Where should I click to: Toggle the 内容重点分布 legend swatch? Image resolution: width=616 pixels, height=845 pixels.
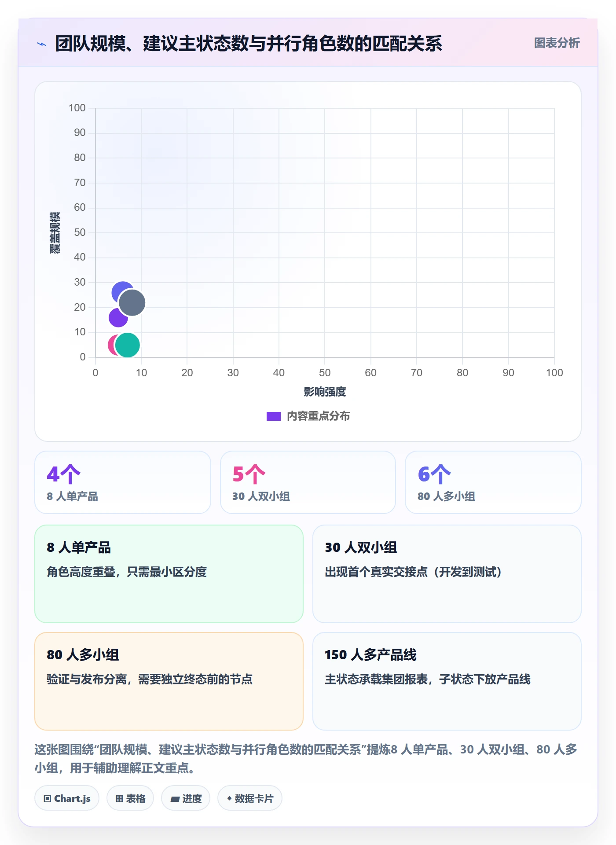click(273, 416)
